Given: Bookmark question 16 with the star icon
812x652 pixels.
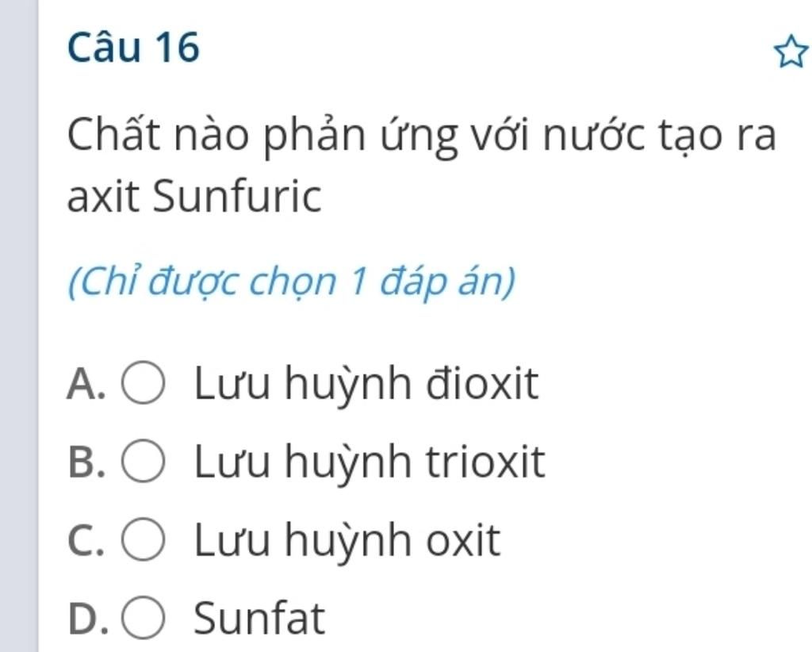Looking at the screenshot, I should (x=791, y=52).
